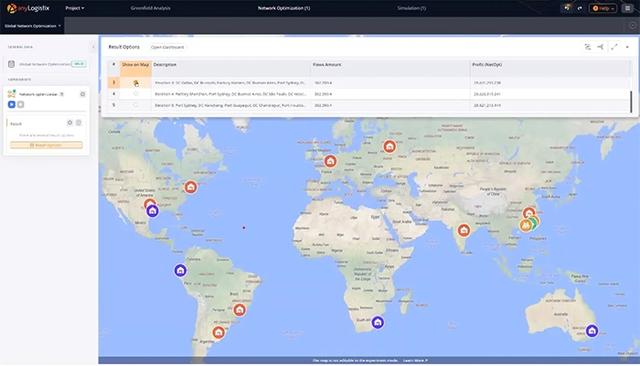The height and width of the screenshot is (366, 640).
Task: Select the Result Options panel tab
Action: click(124, 47)
